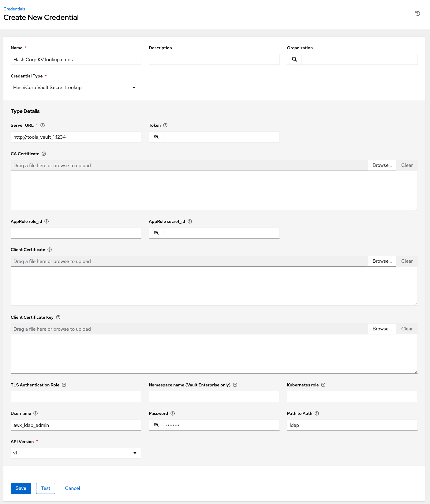Show help for Path to Auth
The image size is (430, 504).
point(317,413)
